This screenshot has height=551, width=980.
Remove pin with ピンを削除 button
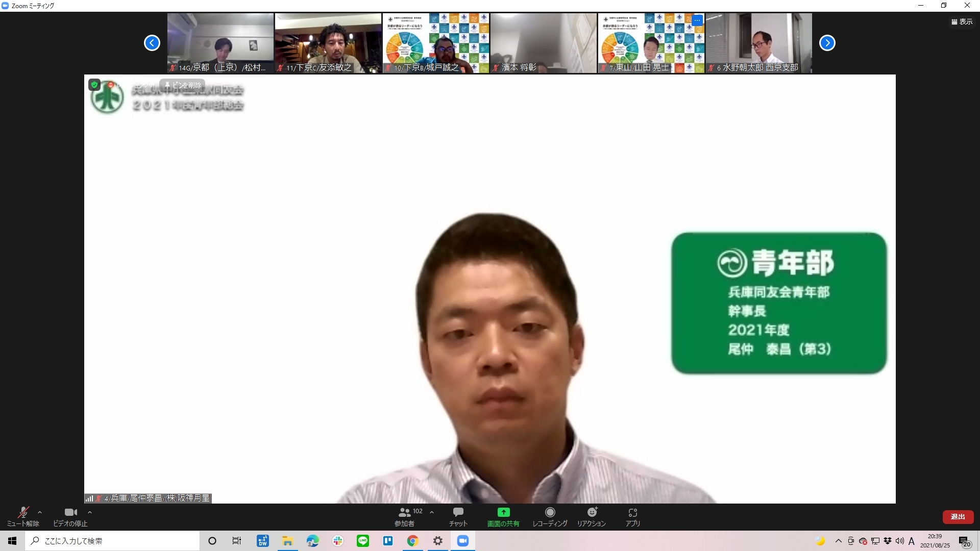coord(182,85)
